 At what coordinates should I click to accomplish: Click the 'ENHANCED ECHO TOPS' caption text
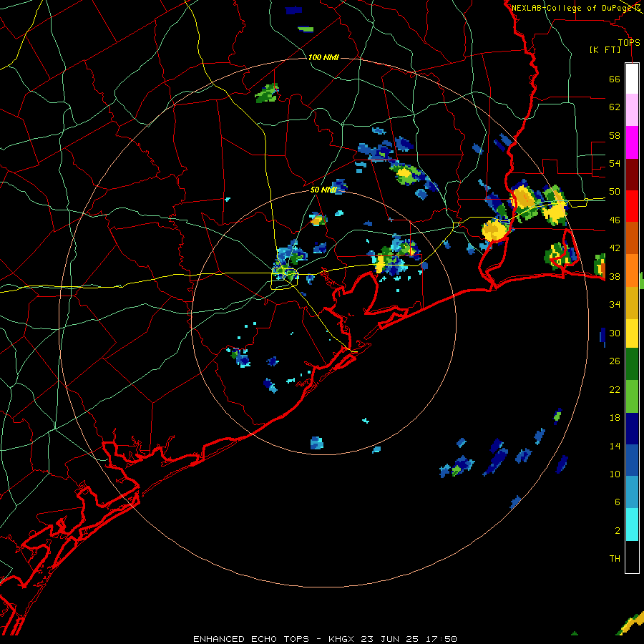click(x=251, y=639)
